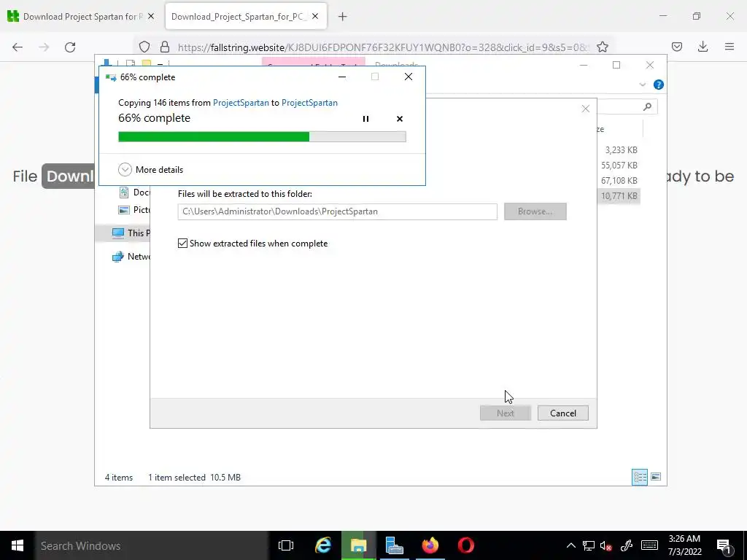Open Documents in navigation pane

(x=134, y=192)
